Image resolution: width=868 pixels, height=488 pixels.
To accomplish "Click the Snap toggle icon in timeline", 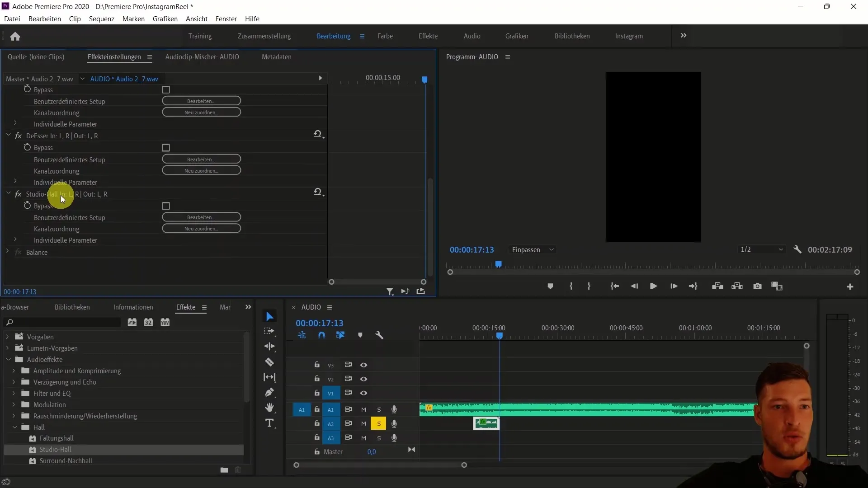I will (x=322, y=335).
